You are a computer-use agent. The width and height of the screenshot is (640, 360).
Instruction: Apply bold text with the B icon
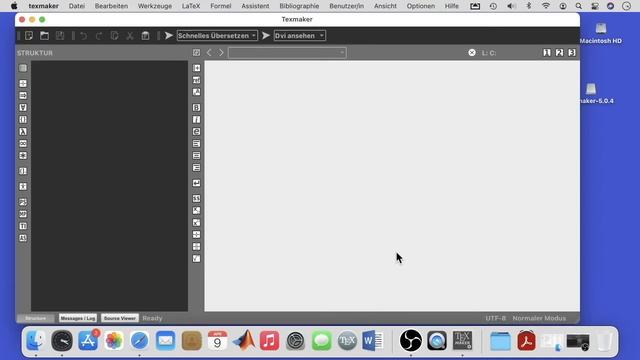click(x=196, y=107)
